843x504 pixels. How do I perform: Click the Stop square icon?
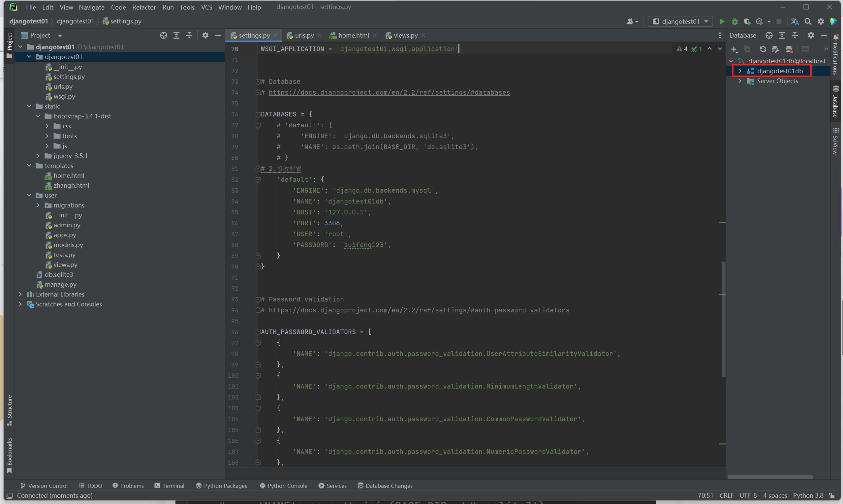tap(779, 21)
